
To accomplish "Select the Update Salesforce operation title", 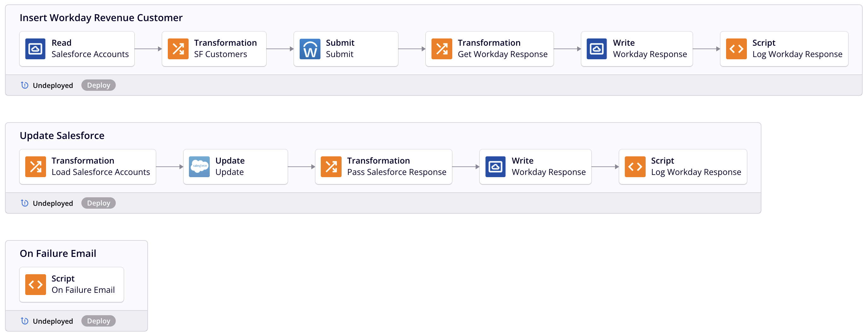I will coord(62,135).
